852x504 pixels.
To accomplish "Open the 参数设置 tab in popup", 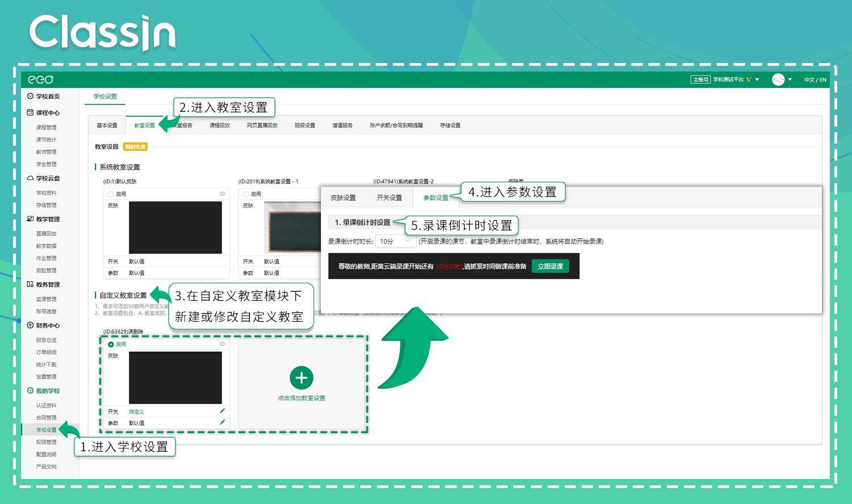I will tap(436, 198).
